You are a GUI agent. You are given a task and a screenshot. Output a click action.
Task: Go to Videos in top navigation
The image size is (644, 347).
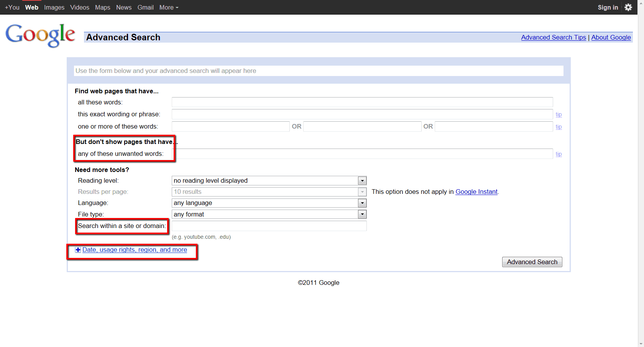(x=80, y=7)
